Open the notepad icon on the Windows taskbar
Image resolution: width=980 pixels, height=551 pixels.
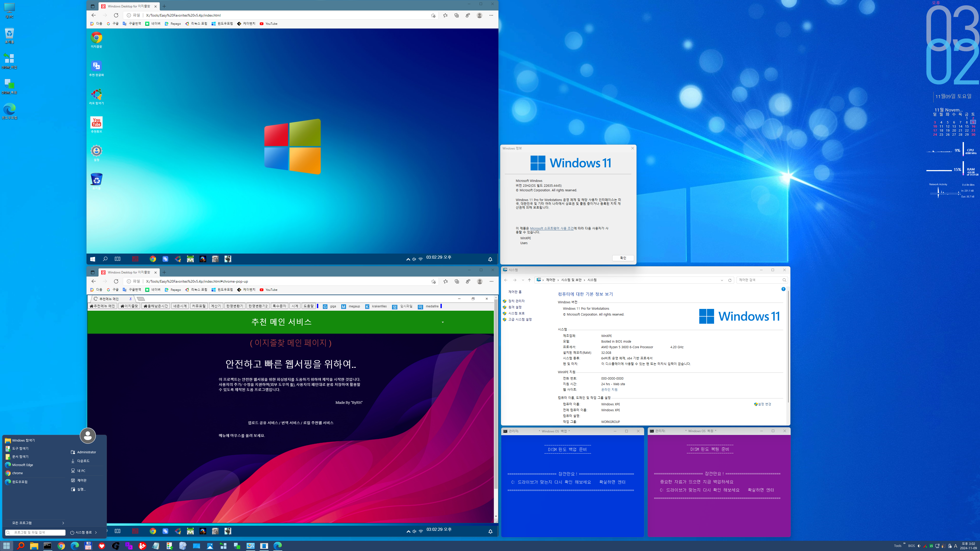click(x=156, y=546)
